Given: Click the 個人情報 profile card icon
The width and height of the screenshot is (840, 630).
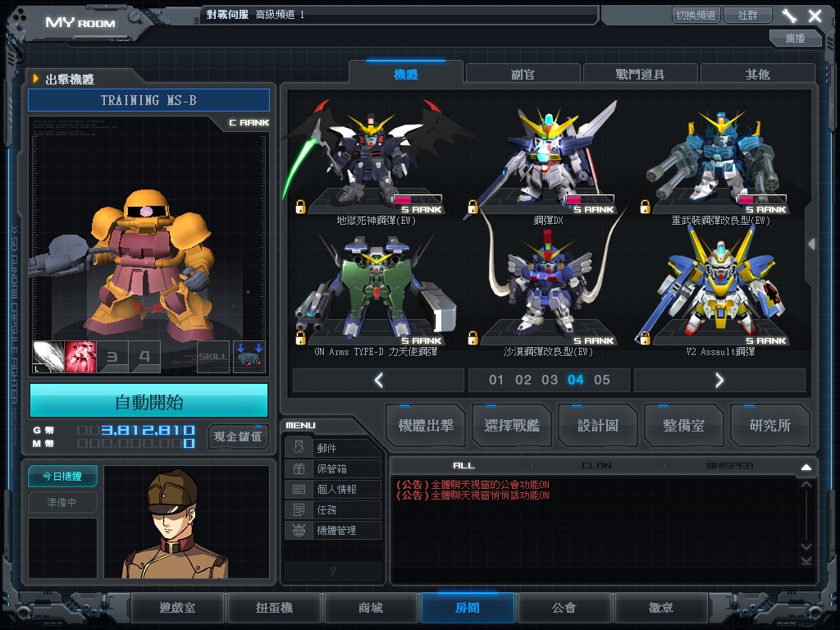Looking at the screenshot, I should point(299,489).
